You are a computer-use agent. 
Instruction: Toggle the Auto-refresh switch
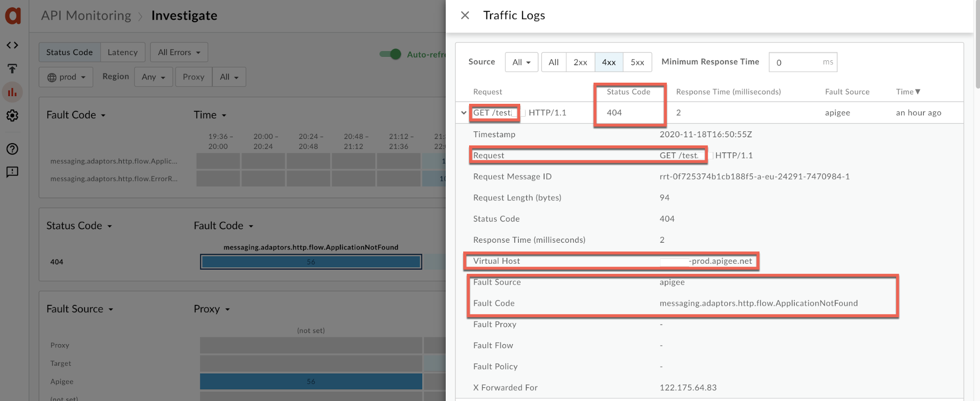tap(390, 54)
